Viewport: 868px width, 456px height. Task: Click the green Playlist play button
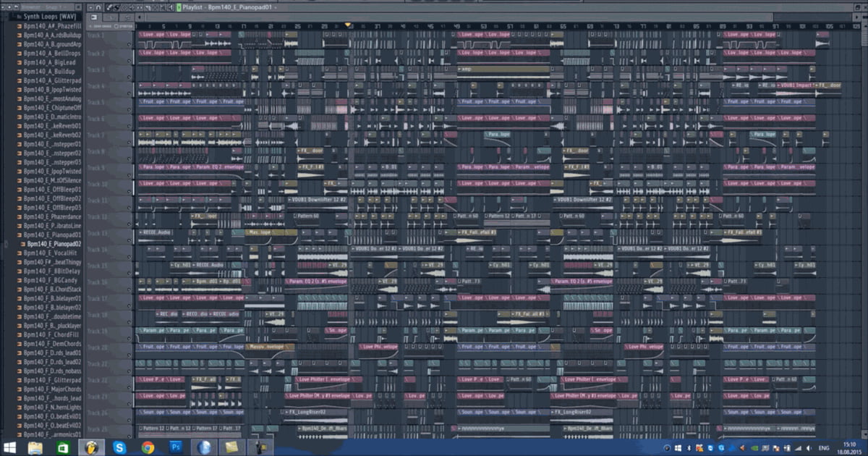click(x=179, y=7)
